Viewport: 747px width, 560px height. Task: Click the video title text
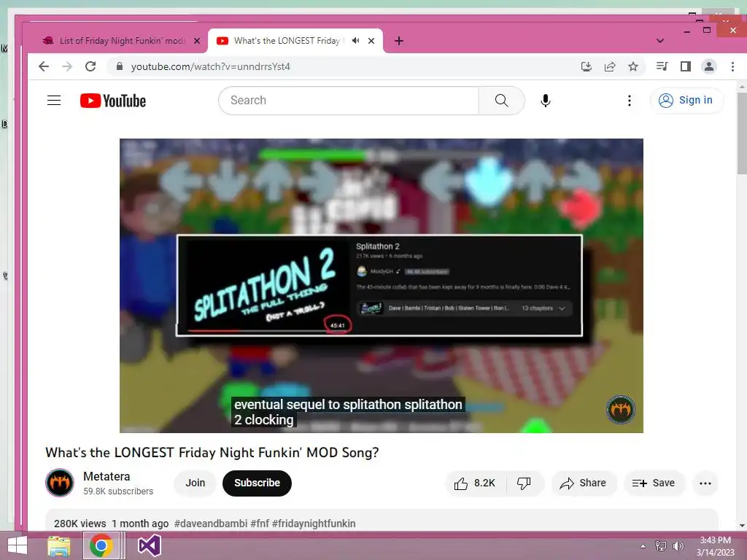[x=212, y=452]
